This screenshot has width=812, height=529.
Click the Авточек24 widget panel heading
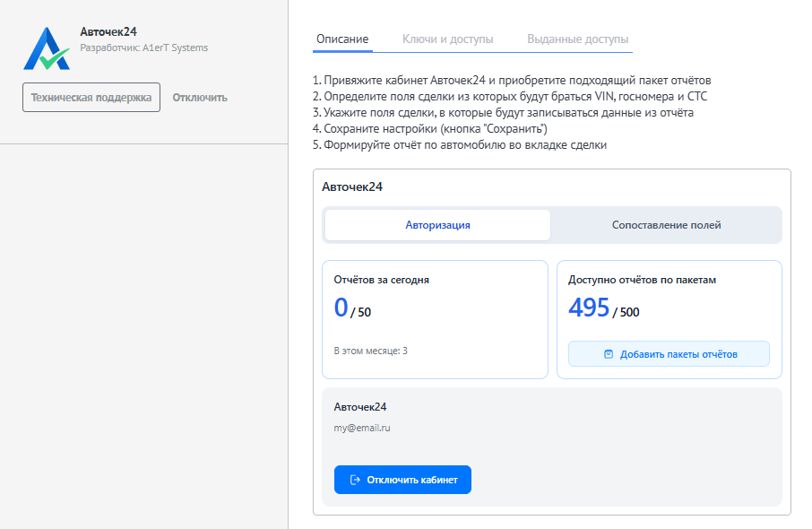(352, 187)
